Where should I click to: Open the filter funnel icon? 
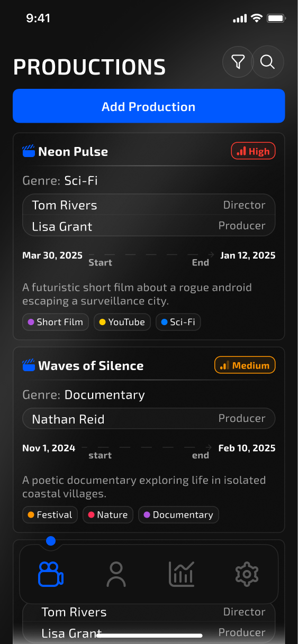click(238, 62)
